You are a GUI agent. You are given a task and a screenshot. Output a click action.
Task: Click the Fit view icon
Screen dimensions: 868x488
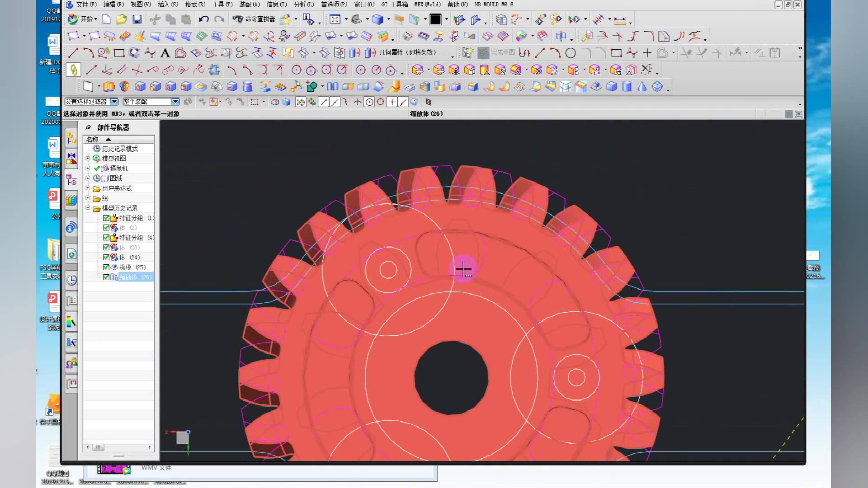pos(335,19)
